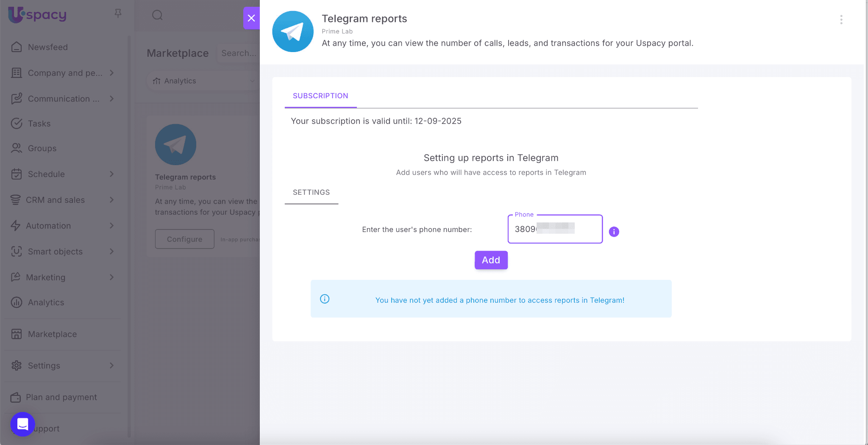Click the pin sidebar icon

(x=118, y=14)
